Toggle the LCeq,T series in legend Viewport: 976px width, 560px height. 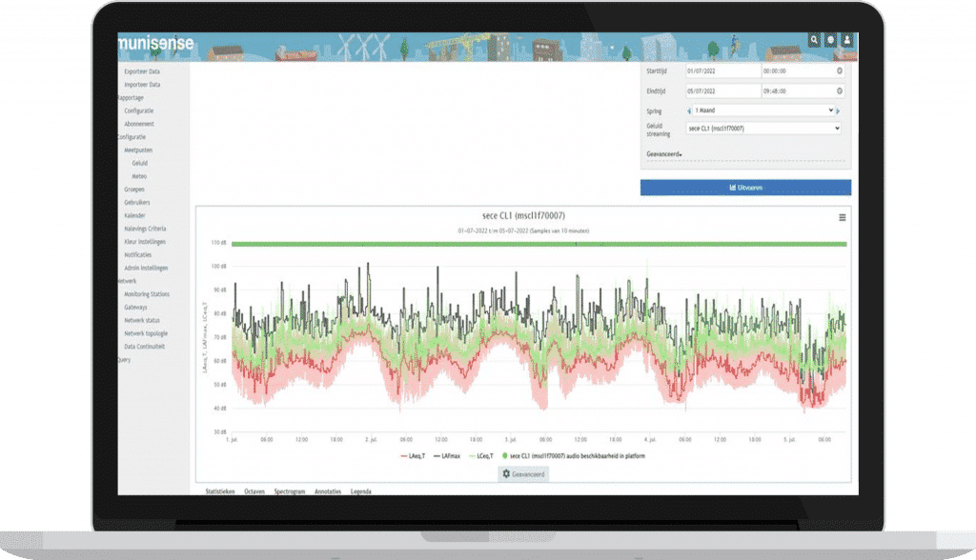pos(491,457)
